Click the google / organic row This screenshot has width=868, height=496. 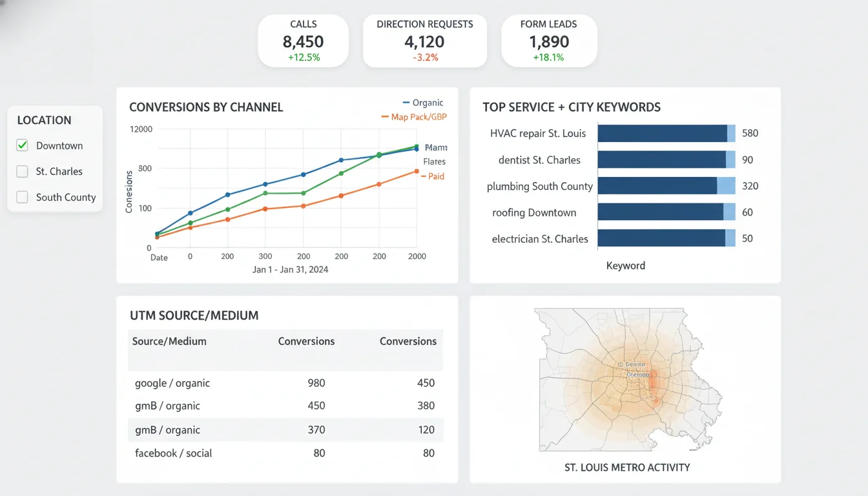coord(286,383)
